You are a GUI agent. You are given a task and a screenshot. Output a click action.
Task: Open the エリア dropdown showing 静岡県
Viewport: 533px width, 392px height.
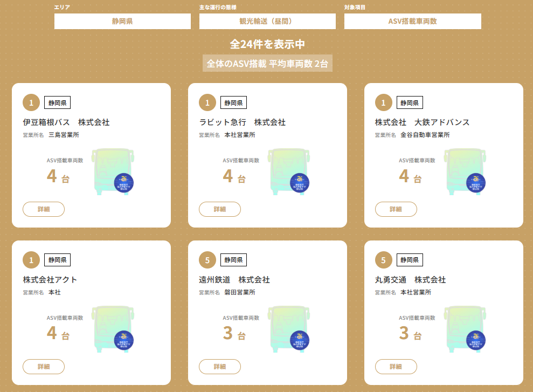[122, 22]
